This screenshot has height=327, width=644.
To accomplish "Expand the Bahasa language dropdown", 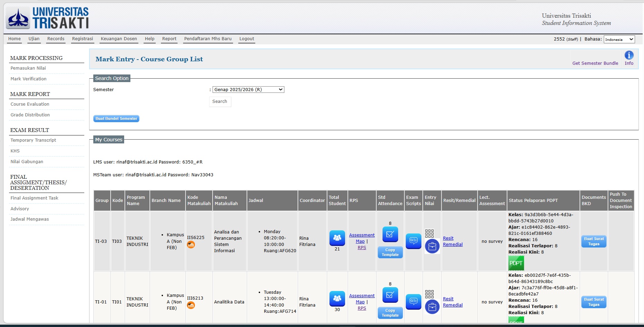I will (x=619, y=39).
